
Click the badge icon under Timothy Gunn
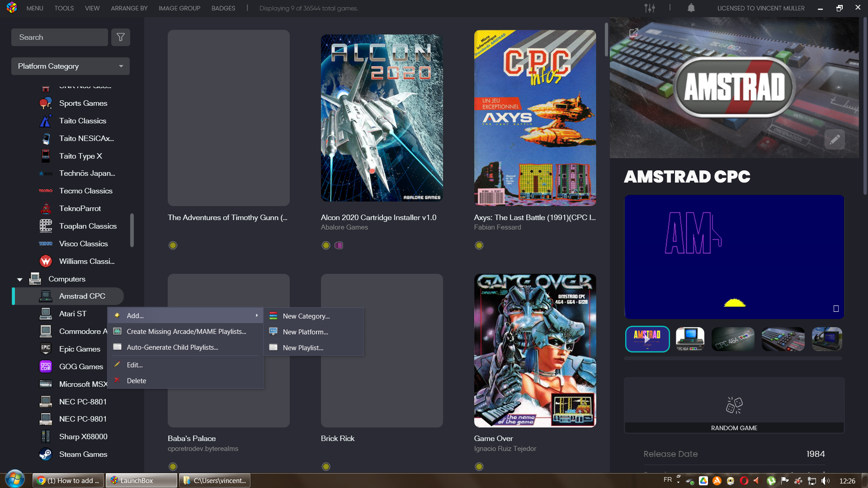pos(173,245)
